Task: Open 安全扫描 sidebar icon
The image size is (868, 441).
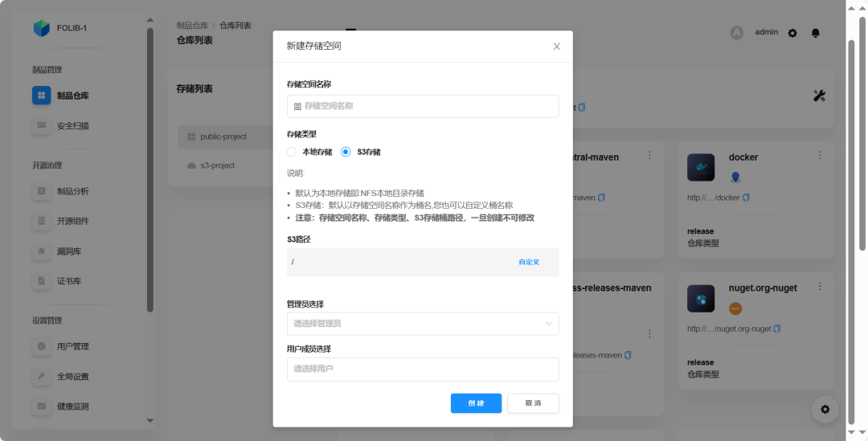Action: tap(42, 125)
